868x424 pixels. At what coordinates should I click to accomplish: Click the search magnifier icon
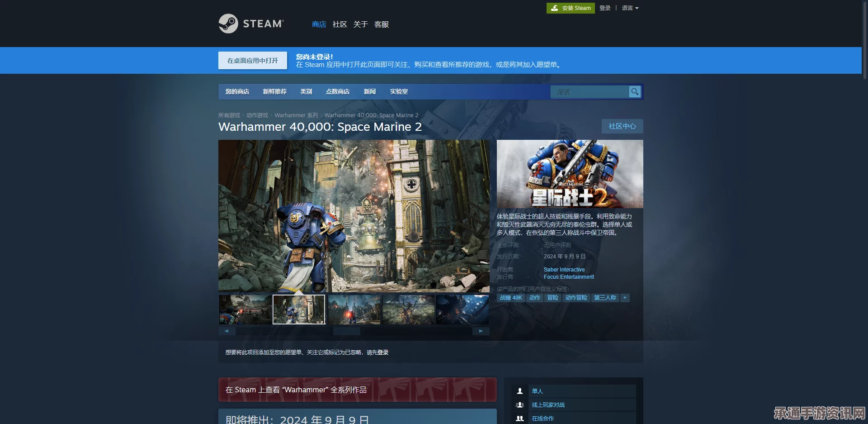tap(635, 92)
